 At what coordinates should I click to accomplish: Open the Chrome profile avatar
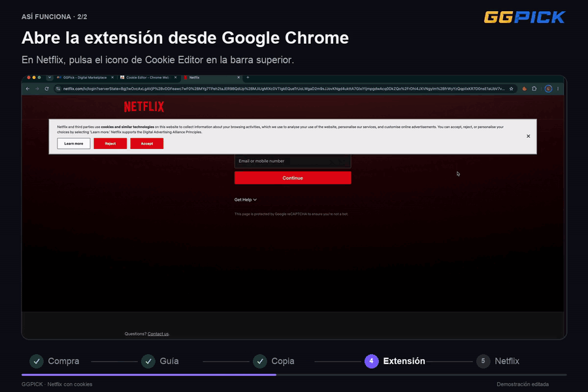[548, 89]
